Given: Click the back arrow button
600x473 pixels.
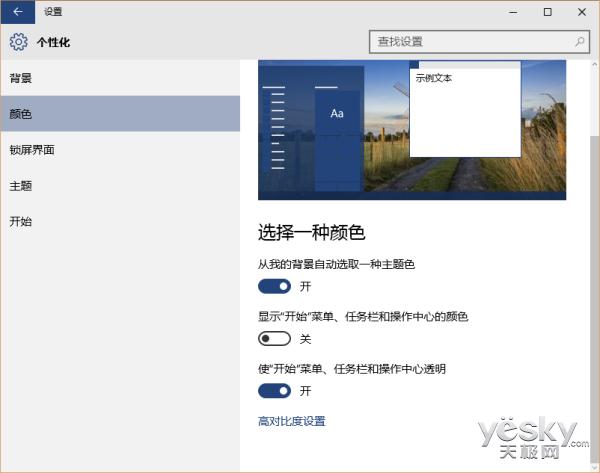Looking at the screenshot, I should 17,12.
